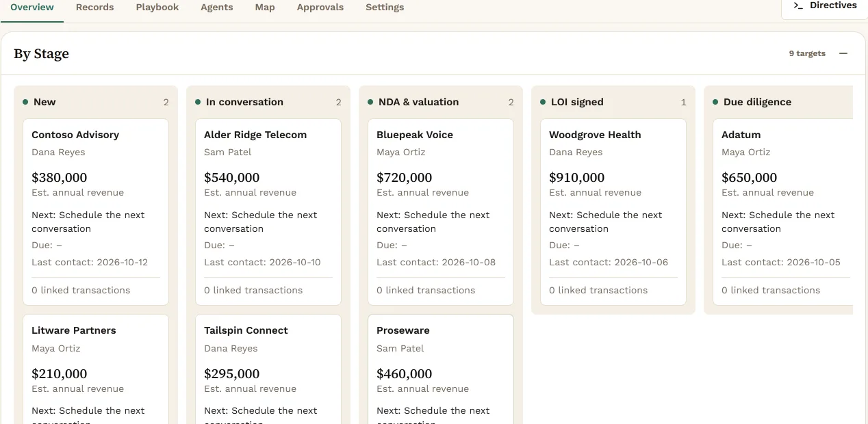Click Last contact: 2026-10-10
This screenshot has width=868, height=424.
click(x=262, y=262)
